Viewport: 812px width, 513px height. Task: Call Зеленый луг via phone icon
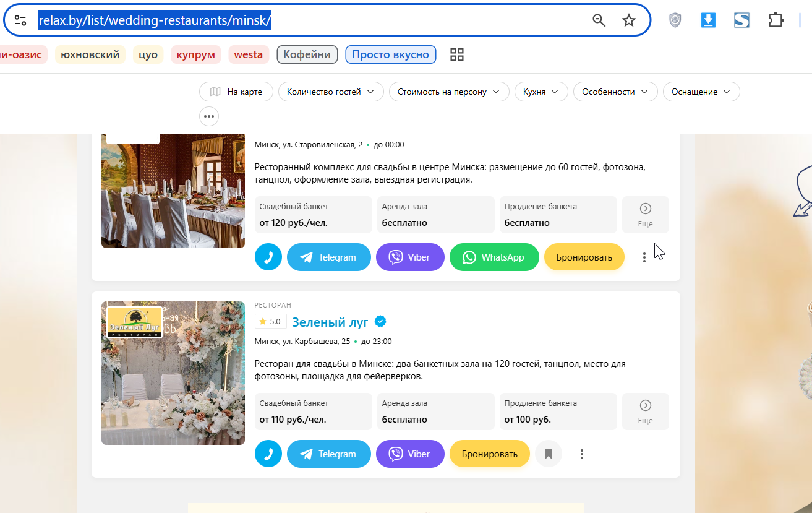point(268,454)
